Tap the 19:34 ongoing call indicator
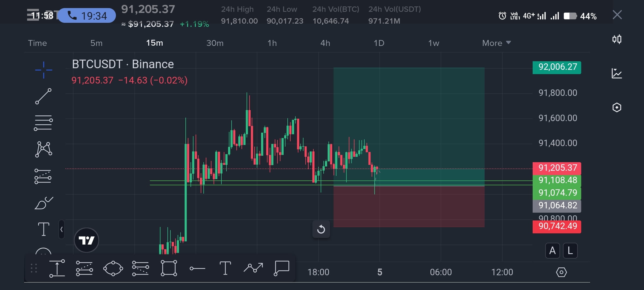 (86, 15)
